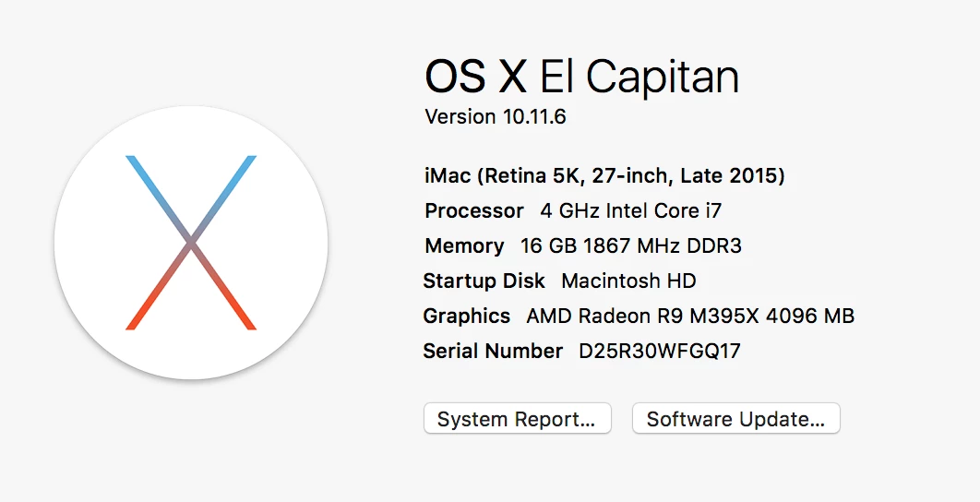The width and height of the screenshot is (980, 502).
Task: Click the Serial Number label
Action: pyautogui.click(x=493, y=351)
